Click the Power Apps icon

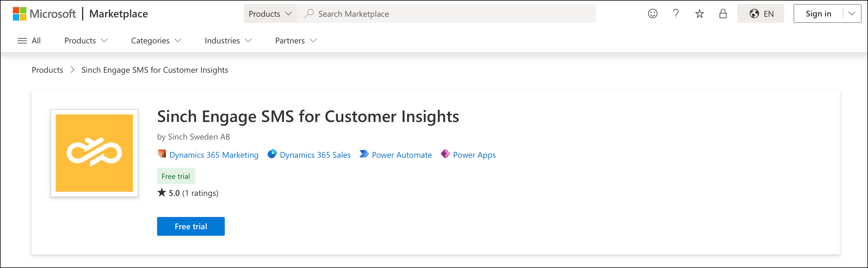(x=445, y=154)
